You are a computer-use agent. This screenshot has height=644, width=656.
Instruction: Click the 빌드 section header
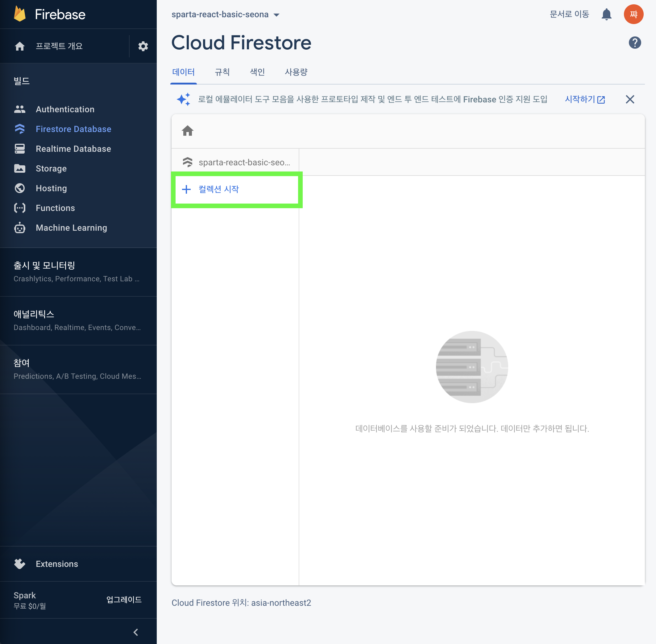click(22, 81)
